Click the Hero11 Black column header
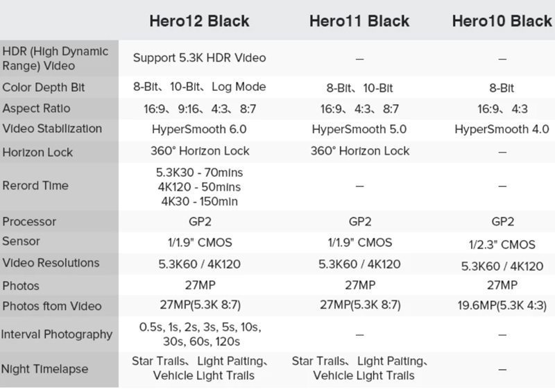 [359, 21]
